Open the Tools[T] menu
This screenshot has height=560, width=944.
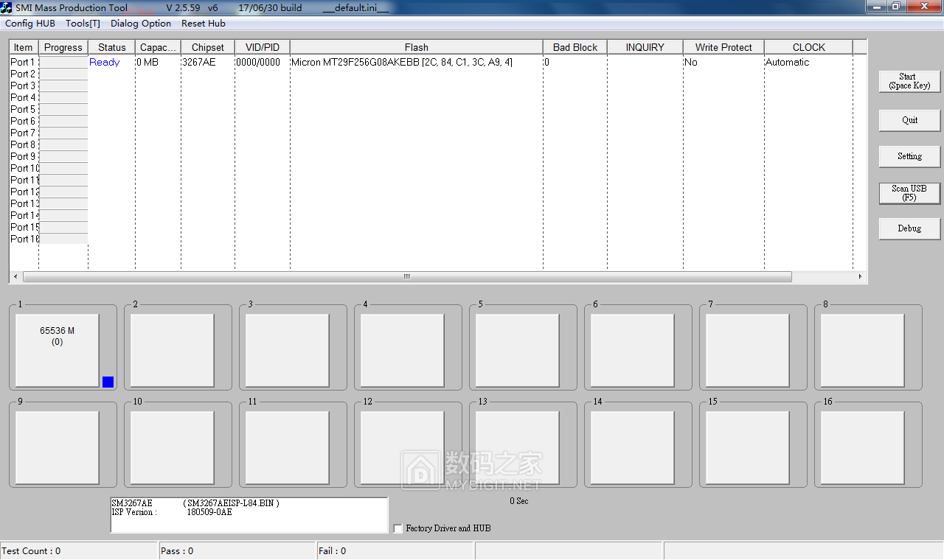83,24
